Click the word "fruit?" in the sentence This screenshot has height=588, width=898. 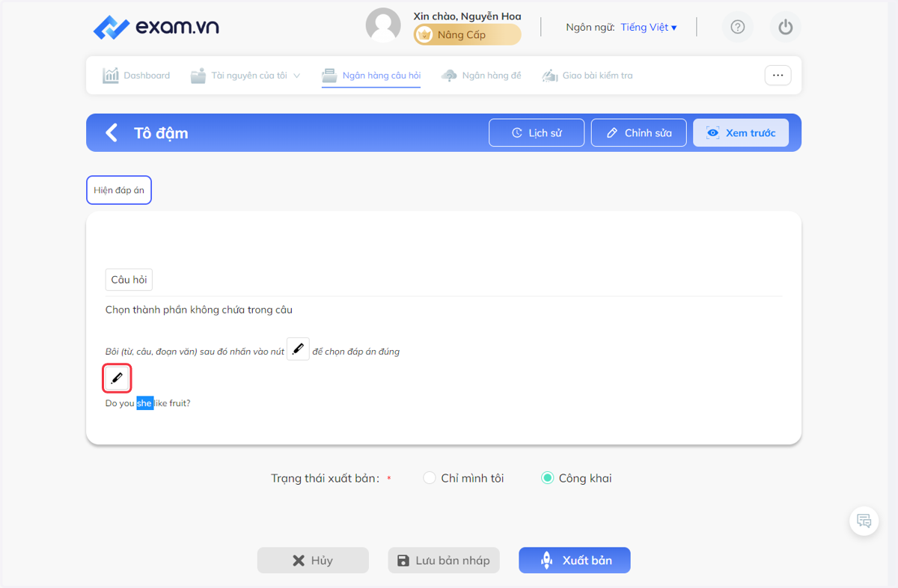point(180,403)
